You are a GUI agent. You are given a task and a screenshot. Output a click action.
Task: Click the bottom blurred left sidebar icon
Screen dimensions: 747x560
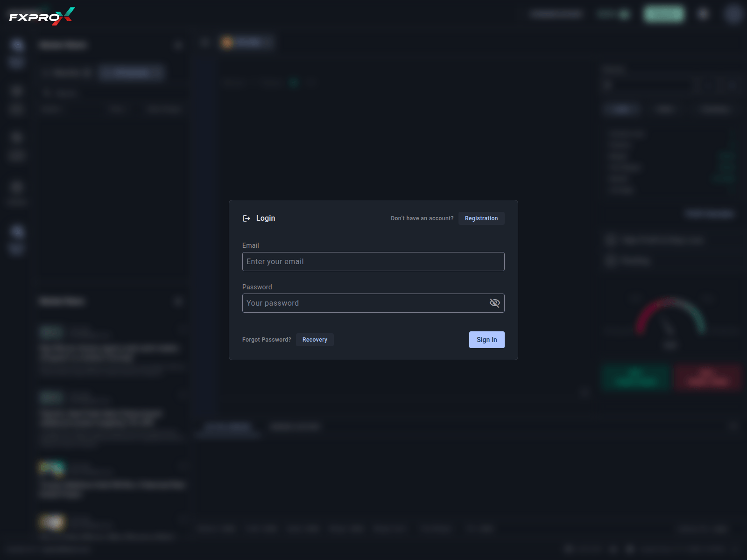[17, 232]
